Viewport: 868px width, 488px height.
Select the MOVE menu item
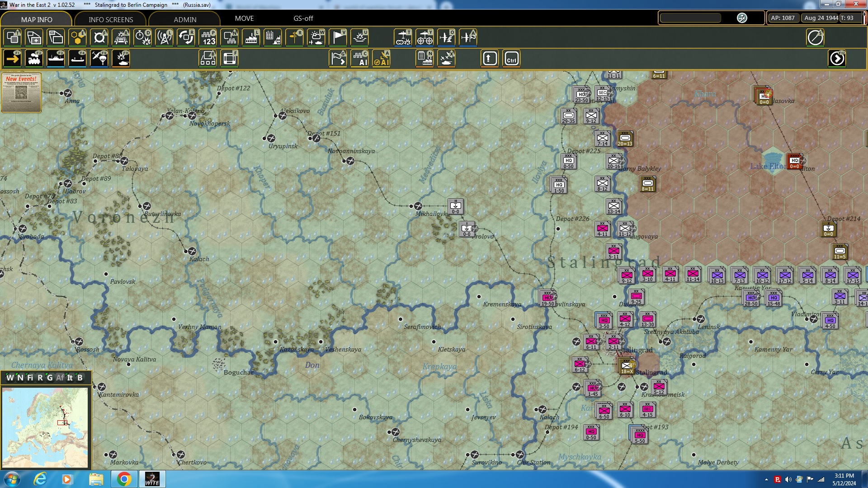tap(244, 18)
